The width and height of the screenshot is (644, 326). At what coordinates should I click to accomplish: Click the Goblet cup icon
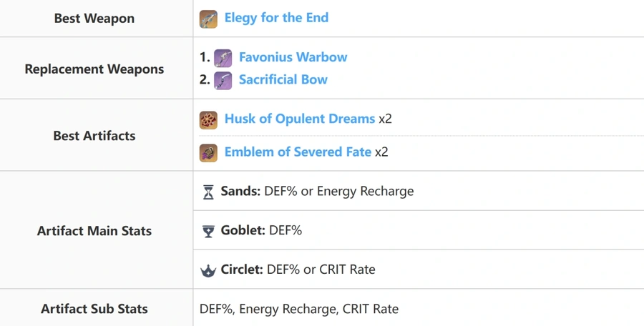[209, 231]
